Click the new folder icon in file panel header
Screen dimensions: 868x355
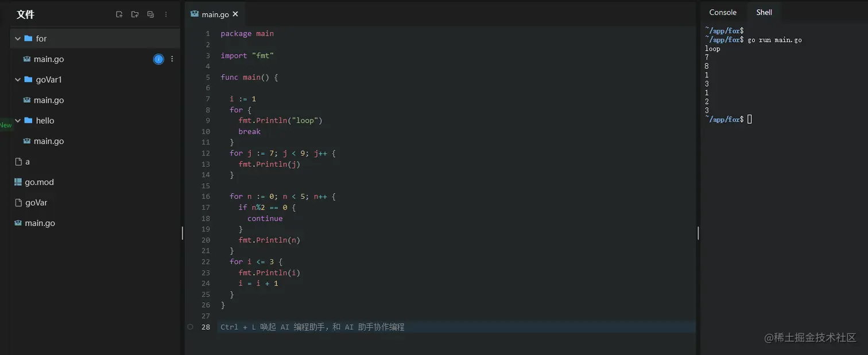(x=135, y=14)
